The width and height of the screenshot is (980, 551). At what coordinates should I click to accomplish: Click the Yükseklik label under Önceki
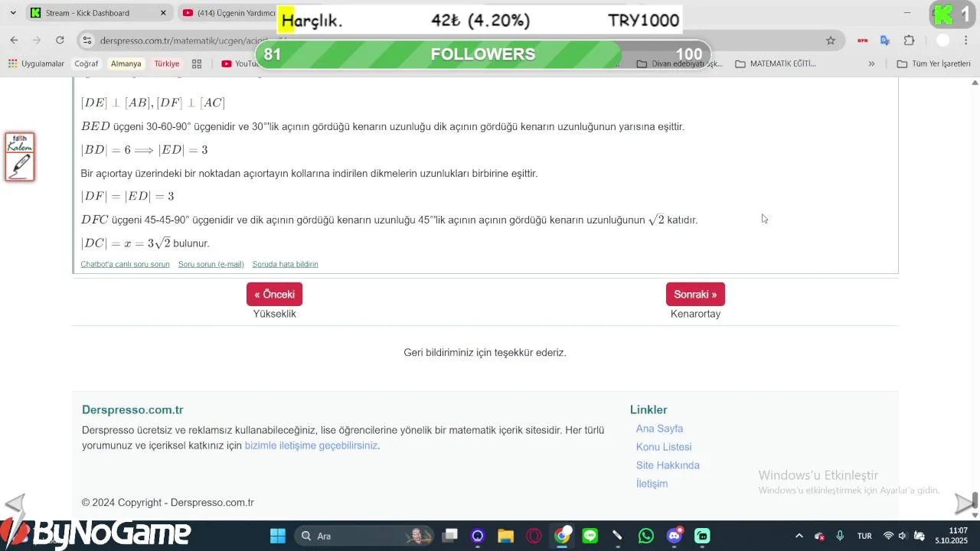pyautogui.click(x=275, y=314)
